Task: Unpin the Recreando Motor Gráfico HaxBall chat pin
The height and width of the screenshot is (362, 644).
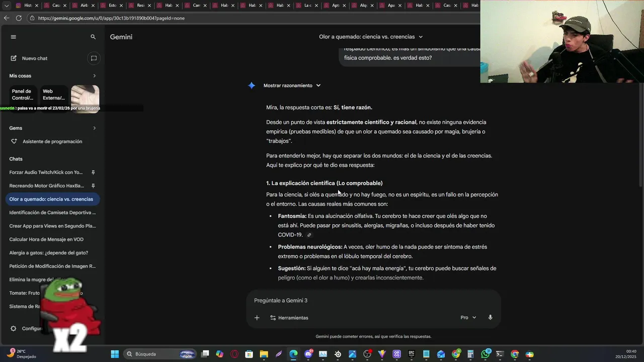Action: click(93, 186)
